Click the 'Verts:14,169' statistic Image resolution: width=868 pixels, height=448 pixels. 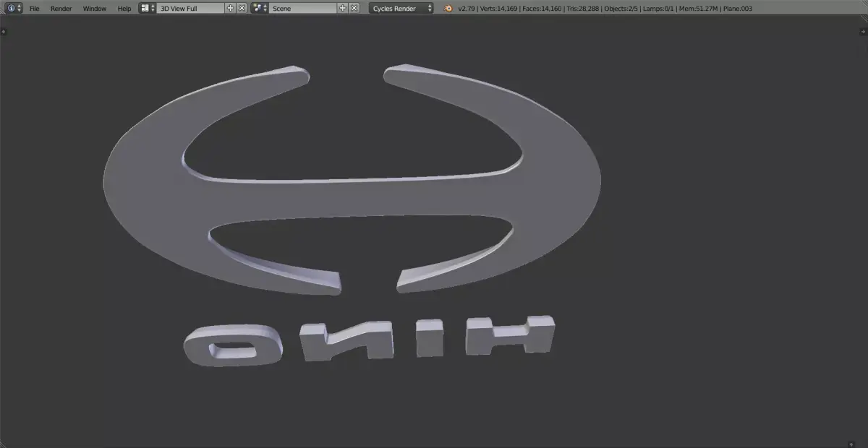click(498, 9)
